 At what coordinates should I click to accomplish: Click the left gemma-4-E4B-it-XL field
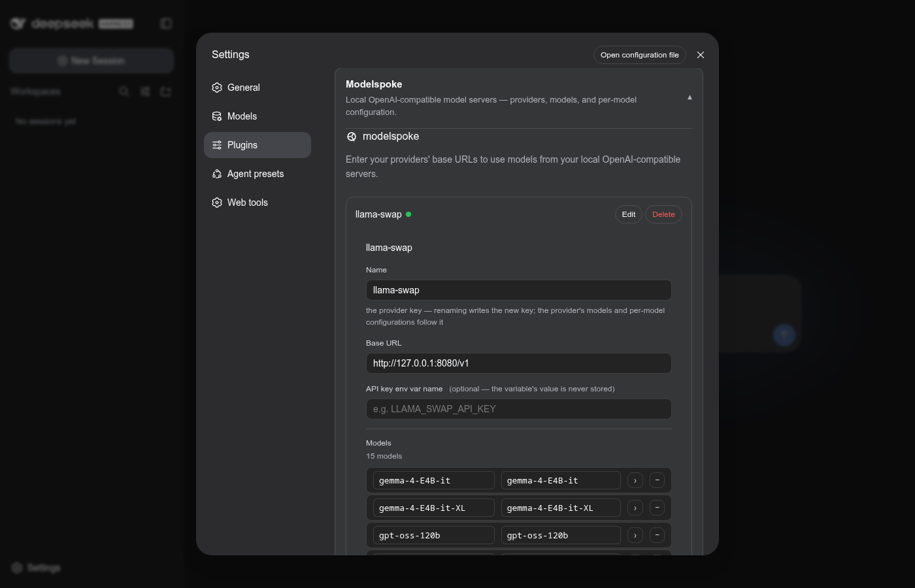click(434, 508)
